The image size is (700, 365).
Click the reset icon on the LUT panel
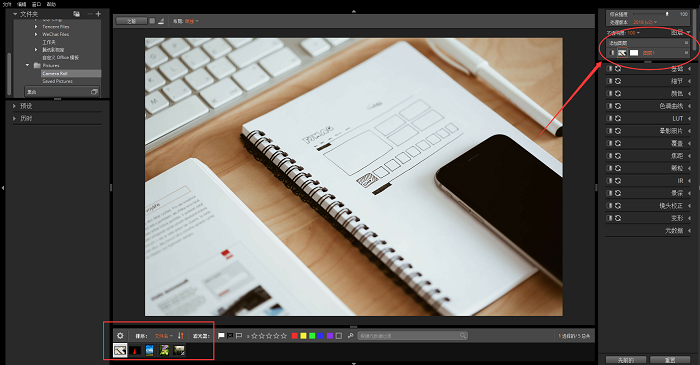[618, 119]
